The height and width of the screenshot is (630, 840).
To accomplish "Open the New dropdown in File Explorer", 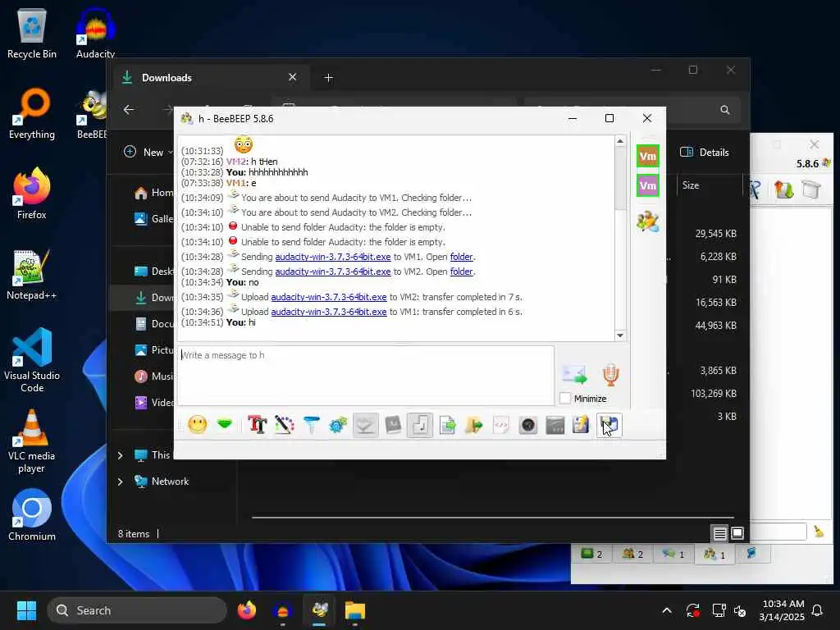I will pyautogui.click(x=148, y=152).
